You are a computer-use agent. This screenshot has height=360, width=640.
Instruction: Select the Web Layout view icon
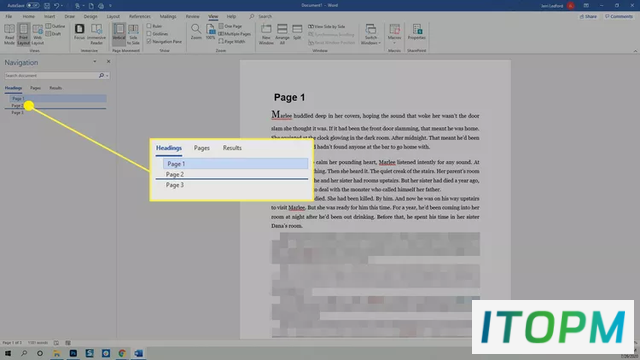click(x=38, y=34)
